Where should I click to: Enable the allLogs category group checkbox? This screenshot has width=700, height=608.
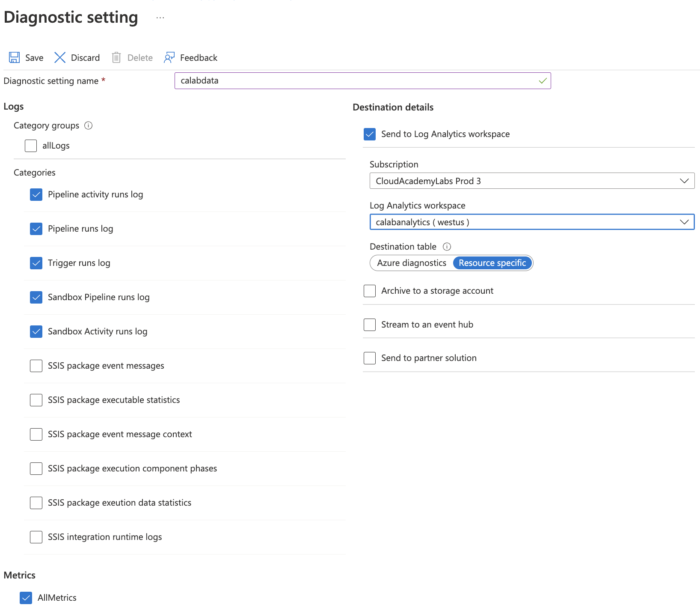tap(31, 146)
